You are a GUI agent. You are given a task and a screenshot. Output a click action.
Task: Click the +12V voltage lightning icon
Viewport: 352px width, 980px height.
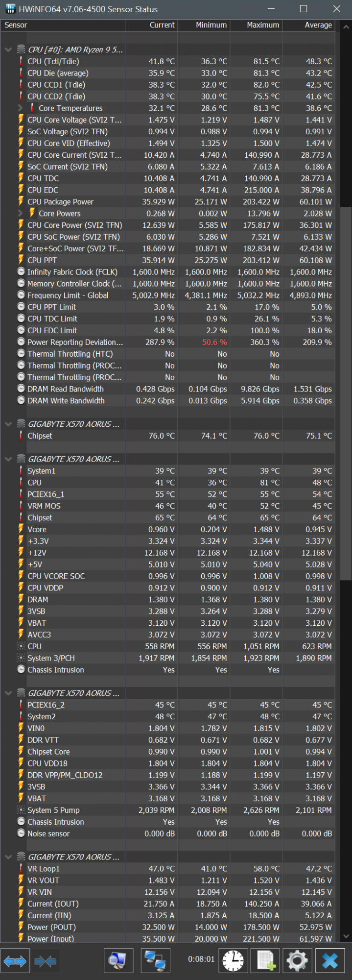[x=21, y=553]
